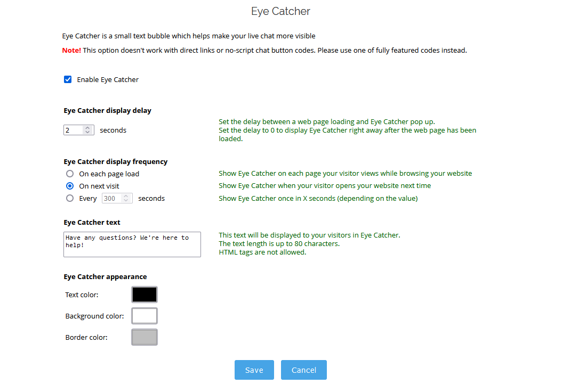Increase the display delay using the up arrow
562x392 pixels.
click(88, 127)
